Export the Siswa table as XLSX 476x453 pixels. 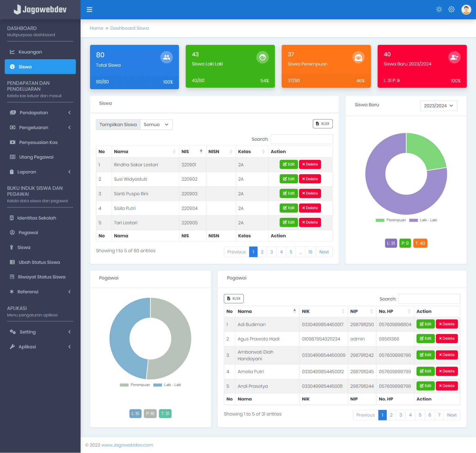[322, 124]
